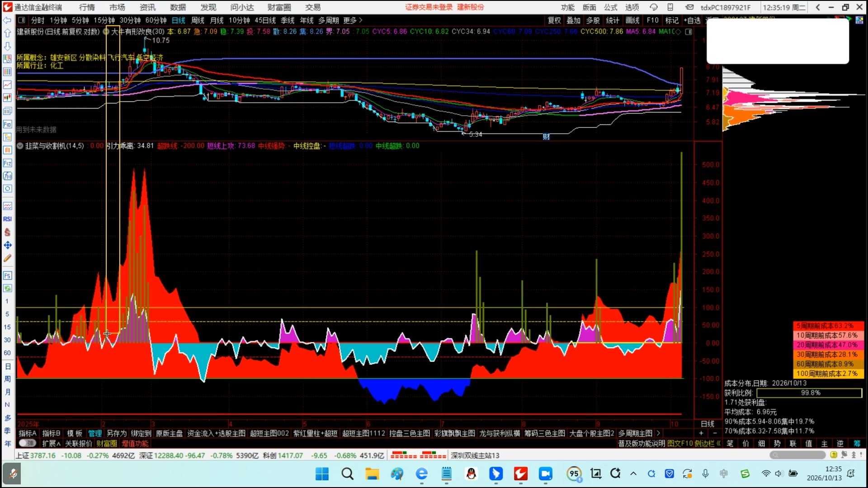This screenshot has width=868, height=488.
Task: Toggle the panel icon left of 分时
Action: click(x=21, y=20)
